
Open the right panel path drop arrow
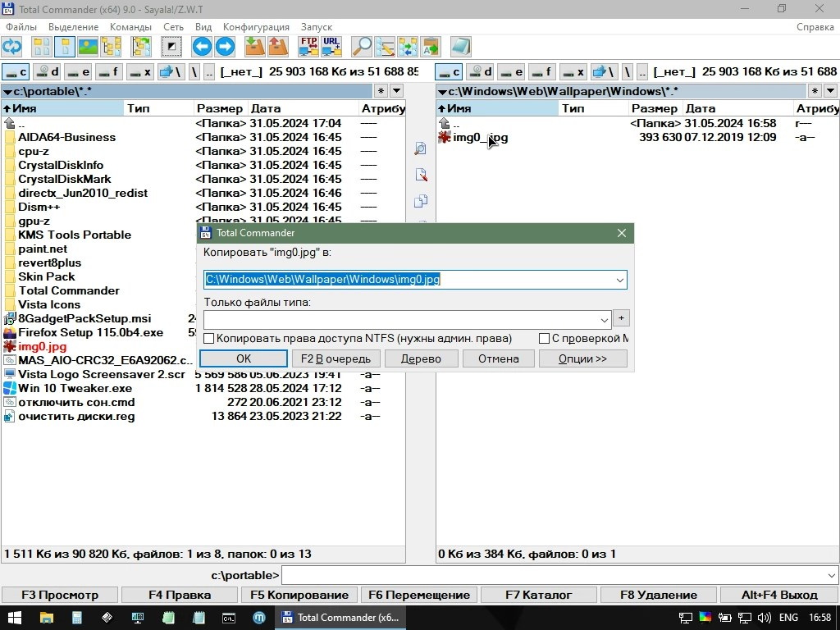coord(442,92)
